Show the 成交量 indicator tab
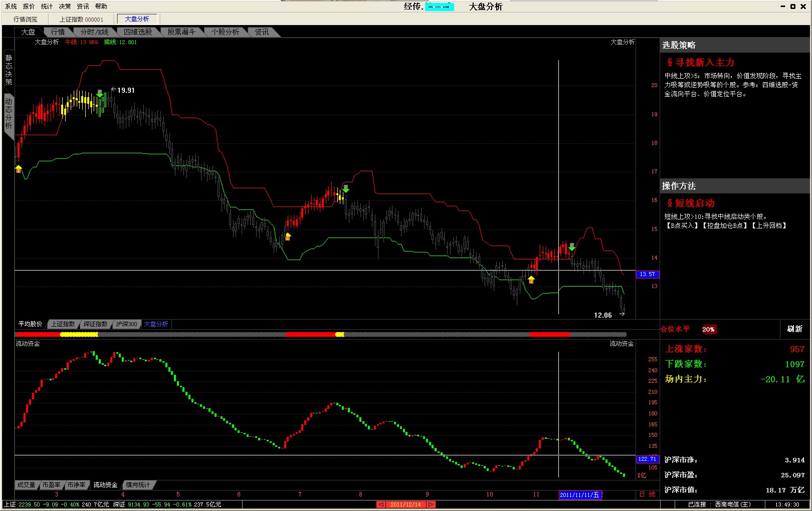 tap(27, 485)
